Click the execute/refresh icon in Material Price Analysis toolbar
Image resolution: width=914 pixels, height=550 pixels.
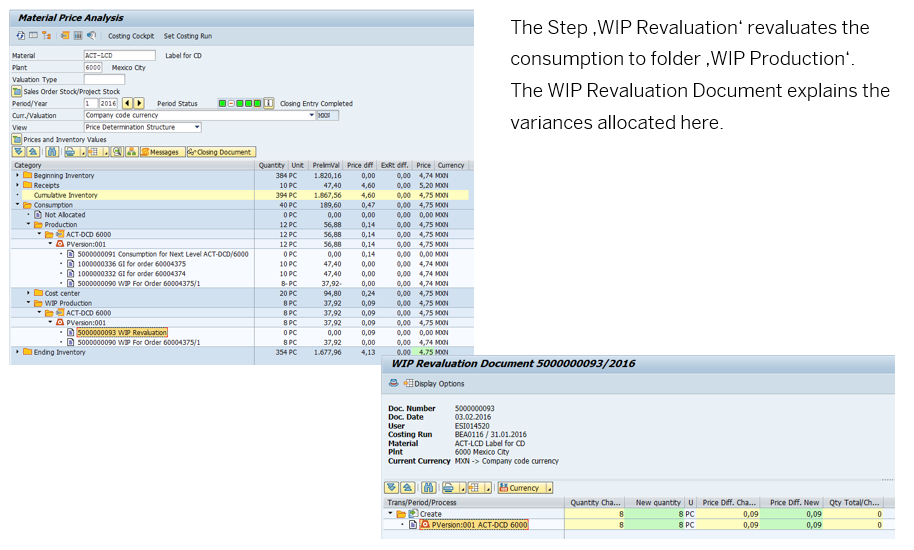[20, 36]
